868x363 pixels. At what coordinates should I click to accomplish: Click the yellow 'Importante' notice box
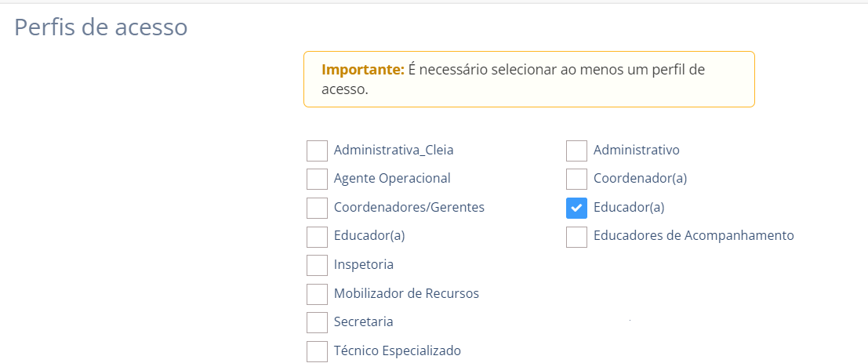[528, 79]
